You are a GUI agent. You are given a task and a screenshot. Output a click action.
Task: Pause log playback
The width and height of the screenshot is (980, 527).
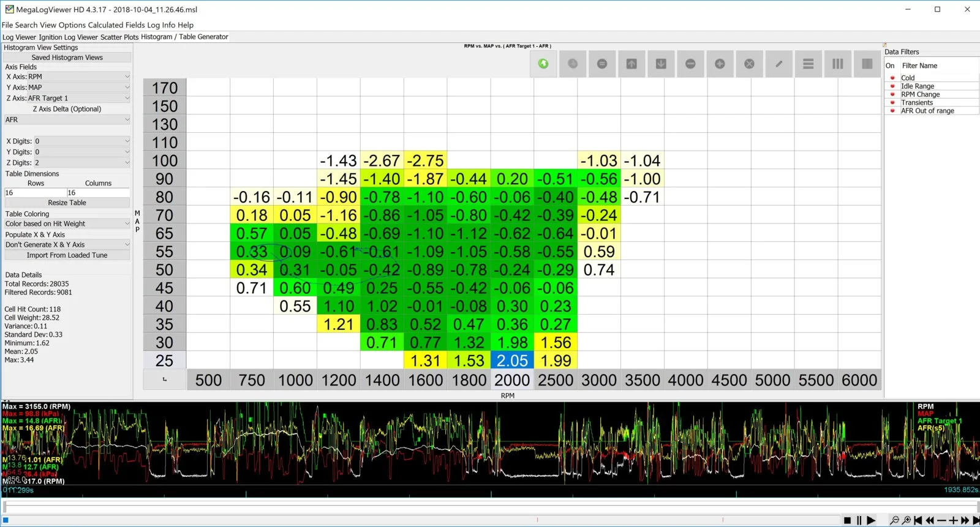click(x=859, y=520)
